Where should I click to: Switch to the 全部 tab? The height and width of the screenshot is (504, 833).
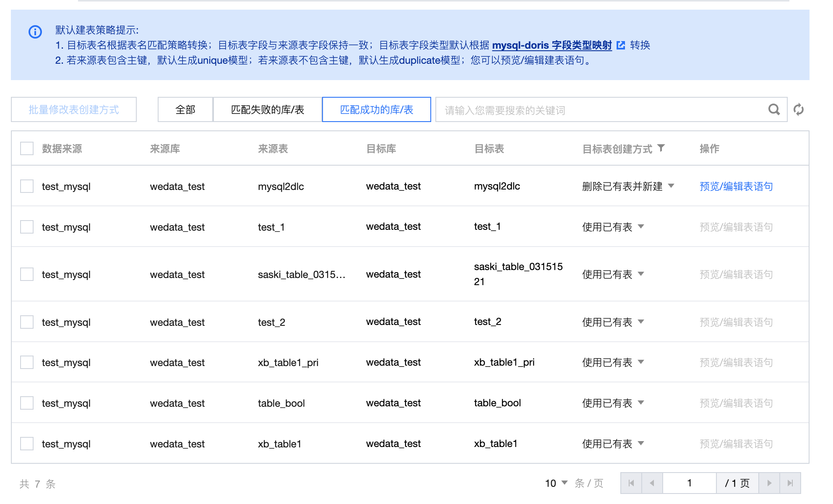[x=185, y=109]
